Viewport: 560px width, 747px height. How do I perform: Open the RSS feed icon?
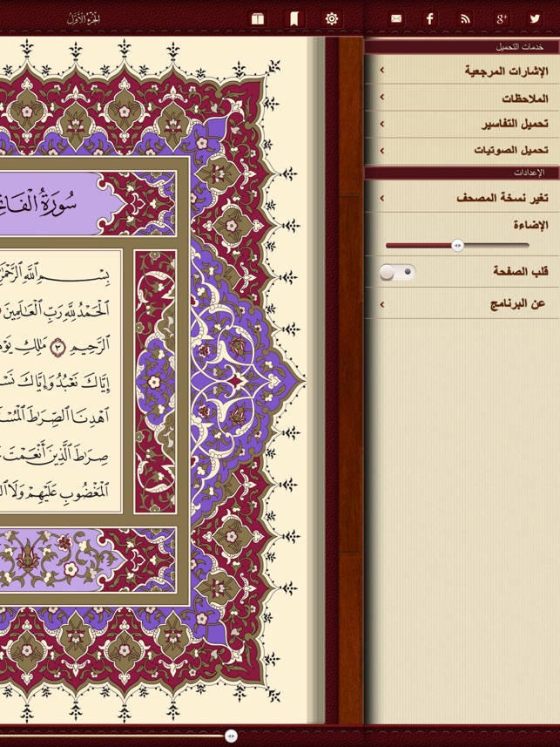(465, 18)
